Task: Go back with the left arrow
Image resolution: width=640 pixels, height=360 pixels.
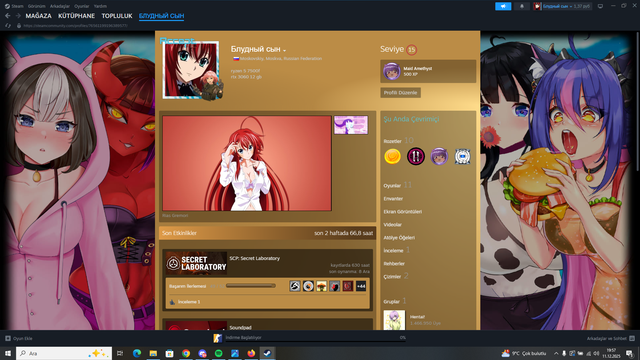Action: point(7,16)
